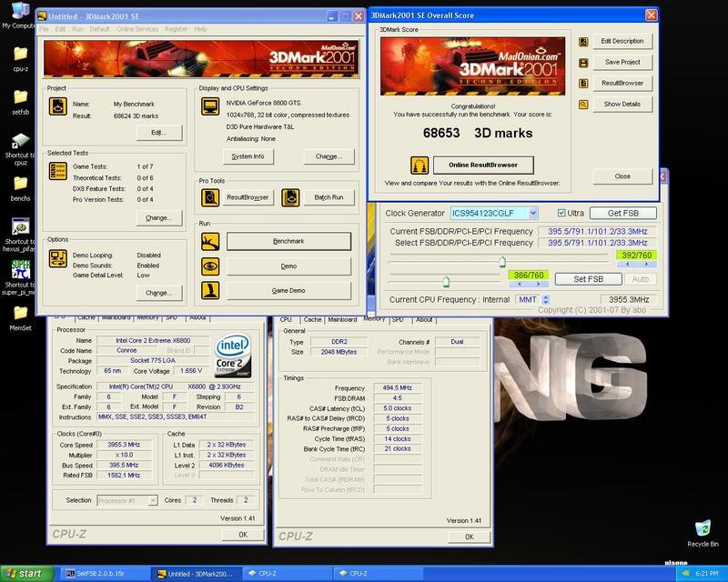Click the Benchmark button
This screenshot has width=728, height=582.
288,241
